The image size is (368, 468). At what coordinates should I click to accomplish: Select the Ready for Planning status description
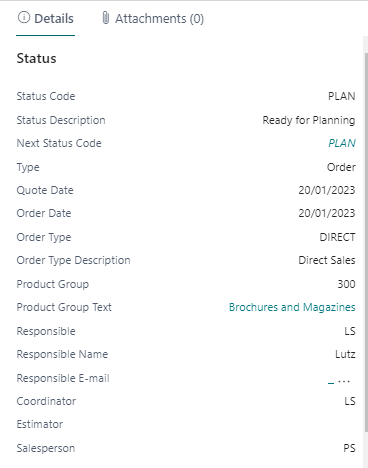pos(309,120)
